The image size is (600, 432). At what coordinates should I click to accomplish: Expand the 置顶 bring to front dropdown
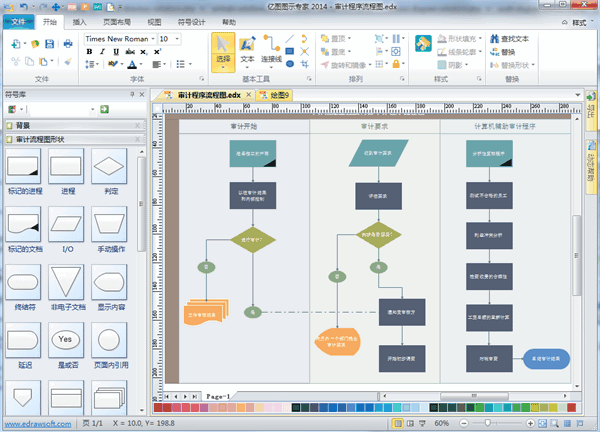pyautogui.click(x=349, y=39)
